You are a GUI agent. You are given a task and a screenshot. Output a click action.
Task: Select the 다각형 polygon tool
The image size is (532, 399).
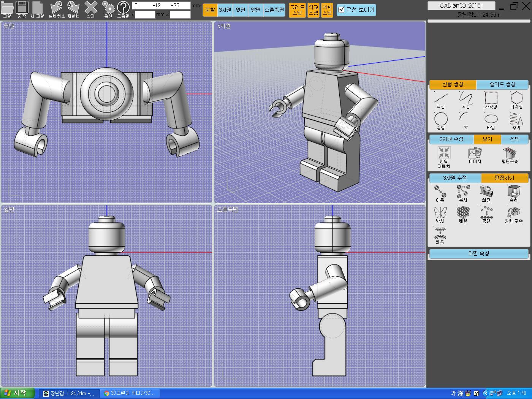516,100
